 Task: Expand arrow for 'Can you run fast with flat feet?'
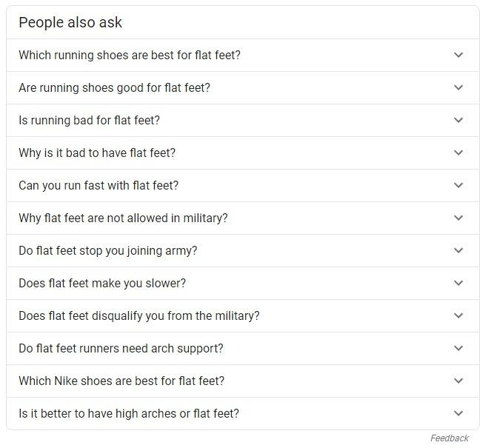pos(458,185)
